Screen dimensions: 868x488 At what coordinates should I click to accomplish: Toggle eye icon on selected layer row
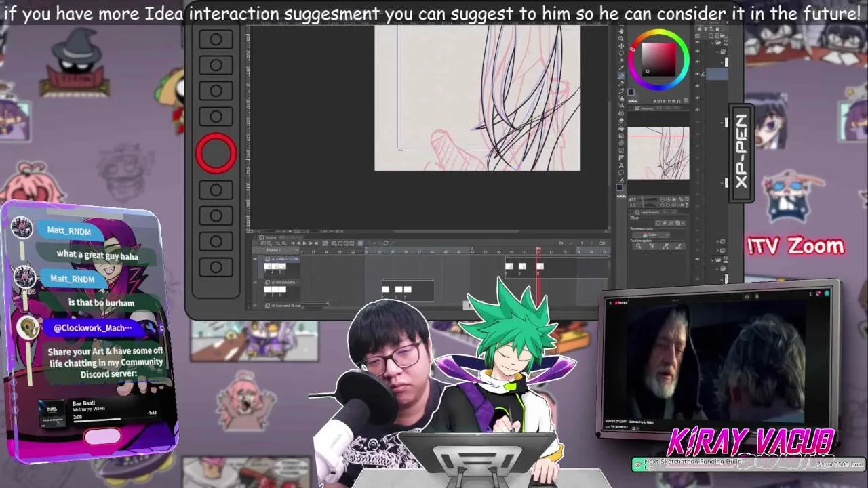point(697,74)
